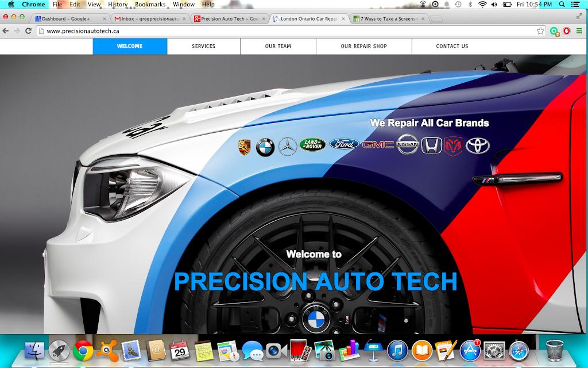Go to the CONTACT US page
588x368 pixels.
tap(452, 46)
